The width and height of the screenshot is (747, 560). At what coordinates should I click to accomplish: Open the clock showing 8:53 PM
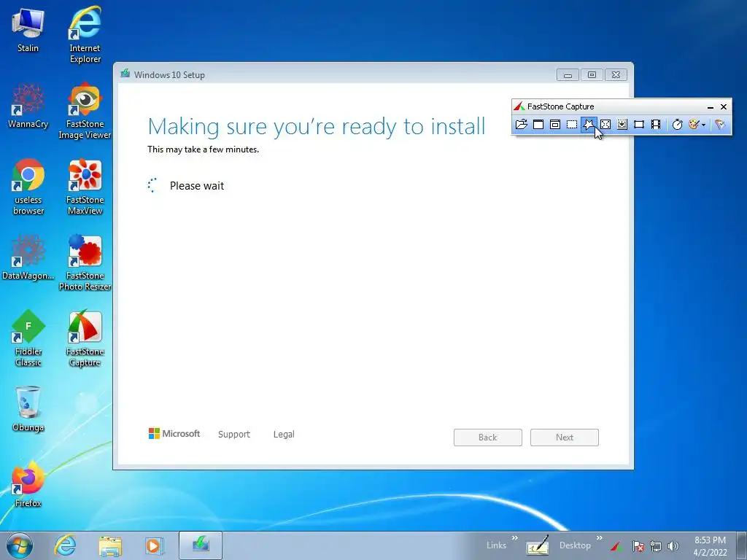coord(710,546)
